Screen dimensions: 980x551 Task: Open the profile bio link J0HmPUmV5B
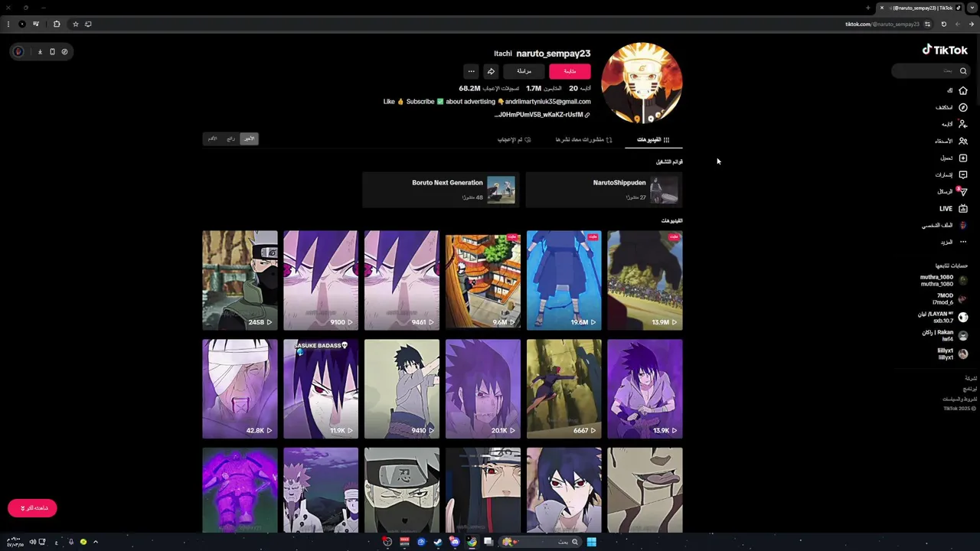[x=542, y=115]
